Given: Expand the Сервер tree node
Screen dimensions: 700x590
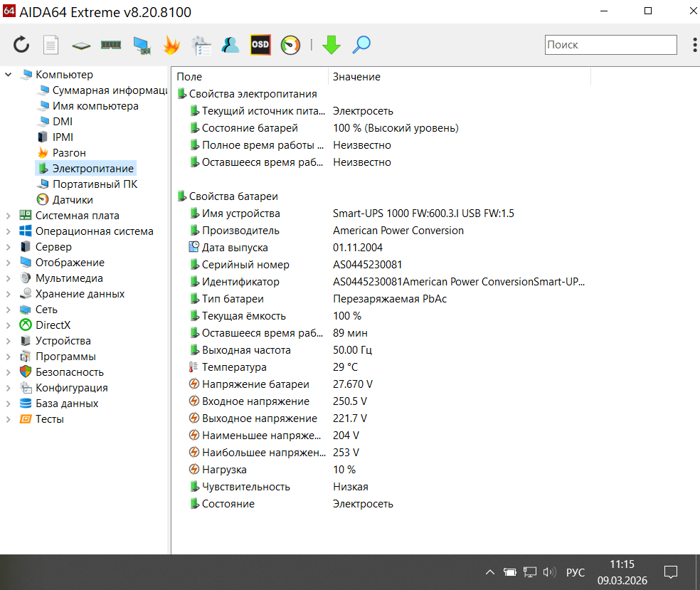Looking at the screenshot, I should [8, 247].
